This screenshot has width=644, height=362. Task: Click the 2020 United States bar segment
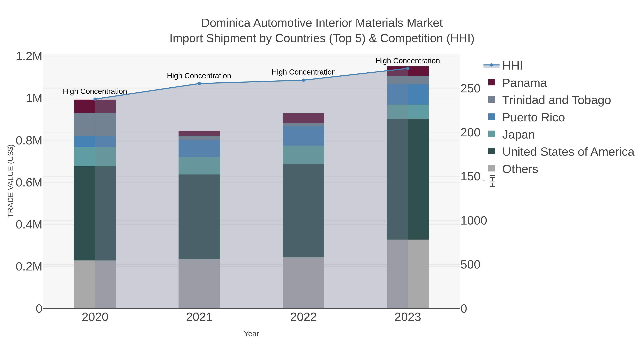(95, 213)
